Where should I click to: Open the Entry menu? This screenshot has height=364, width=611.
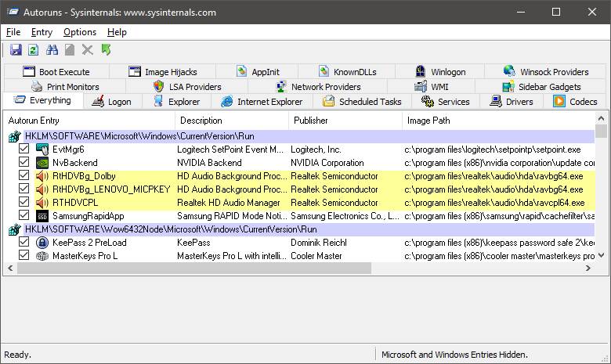(x=42, y=32)
